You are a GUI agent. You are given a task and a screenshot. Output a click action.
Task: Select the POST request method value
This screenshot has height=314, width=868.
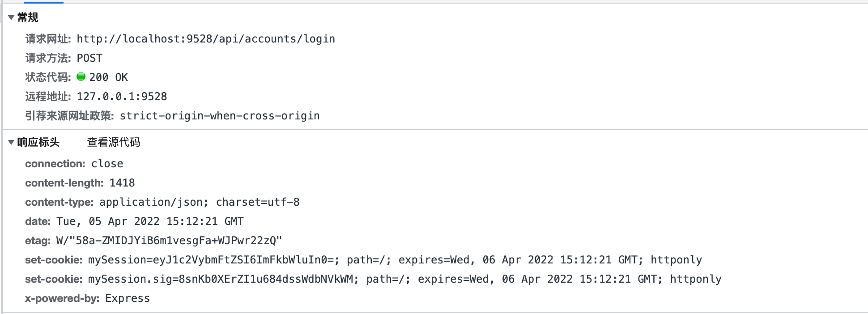tap(89, 58)
